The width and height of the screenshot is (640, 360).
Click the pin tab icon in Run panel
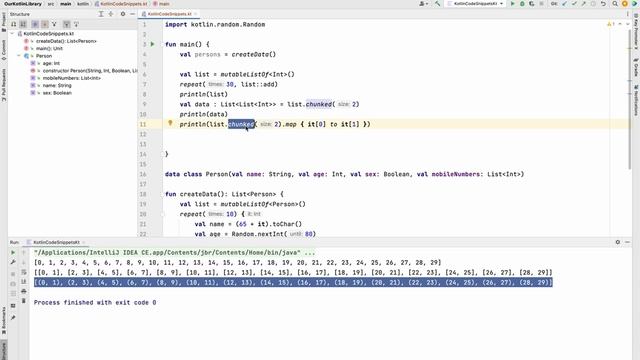coord(13,318)
